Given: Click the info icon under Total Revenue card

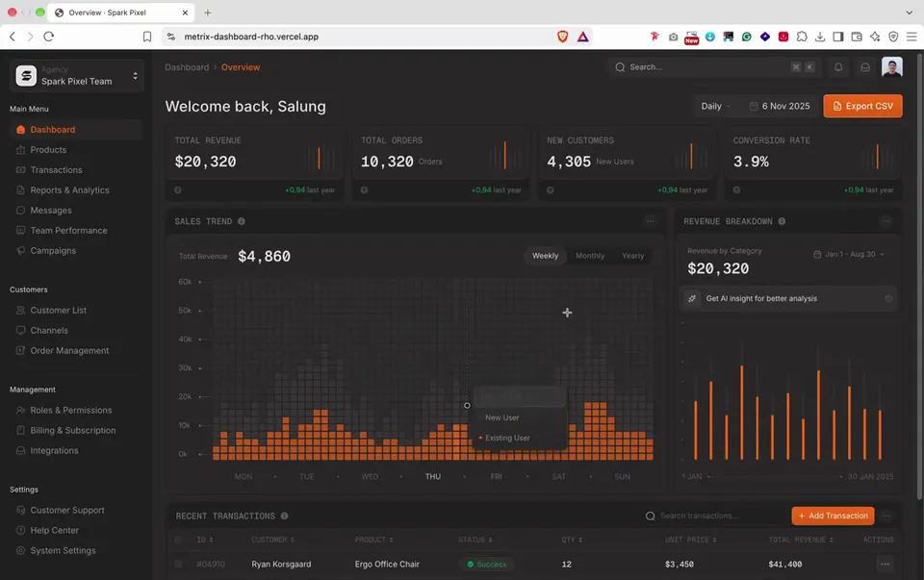Looking at the screenshot, I should pos(178,190).
